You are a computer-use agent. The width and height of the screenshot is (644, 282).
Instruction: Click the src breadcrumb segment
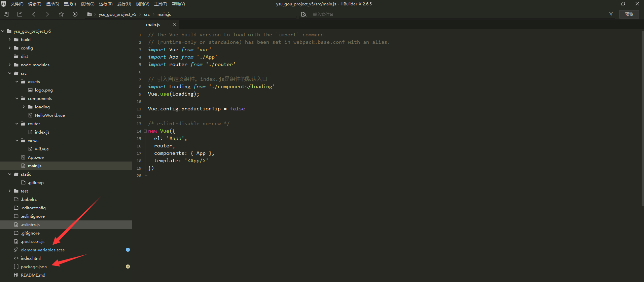click(x=147, y=14)
